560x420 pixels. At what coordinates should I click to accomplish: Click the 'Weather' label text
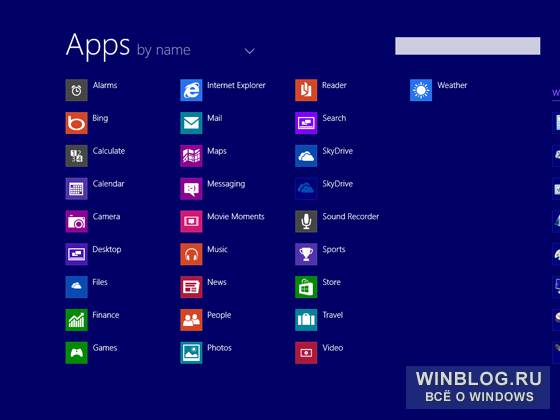452,85
